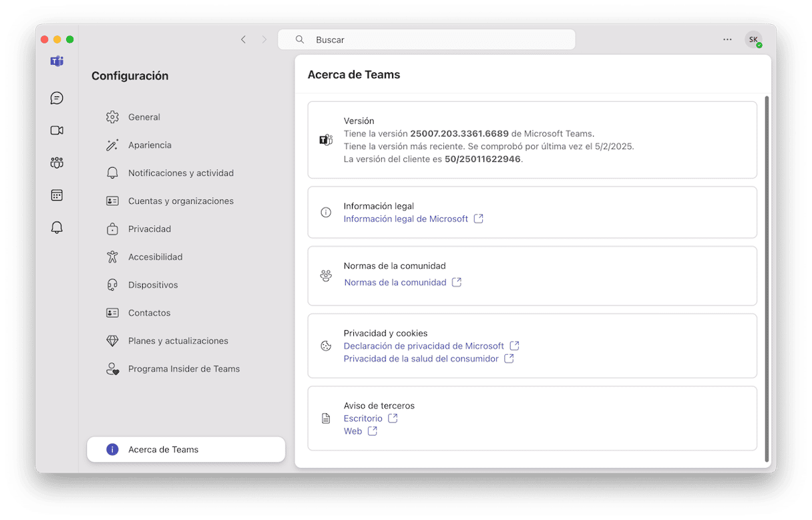Open the Web third-party notice link
Viewport: 812px width, 520px height.
click(x=353, y=431)
